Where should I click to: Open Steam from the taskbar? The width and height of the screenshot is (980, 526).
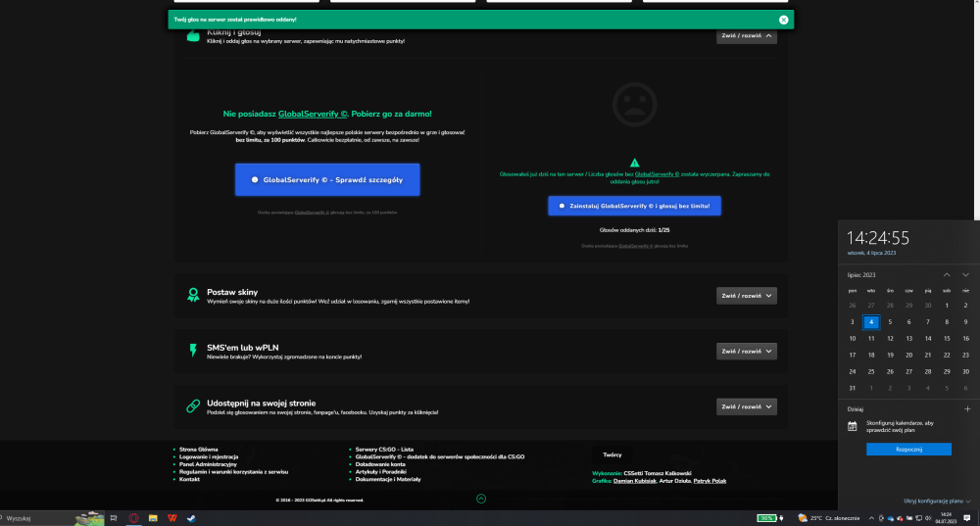[x=191, y=518]
